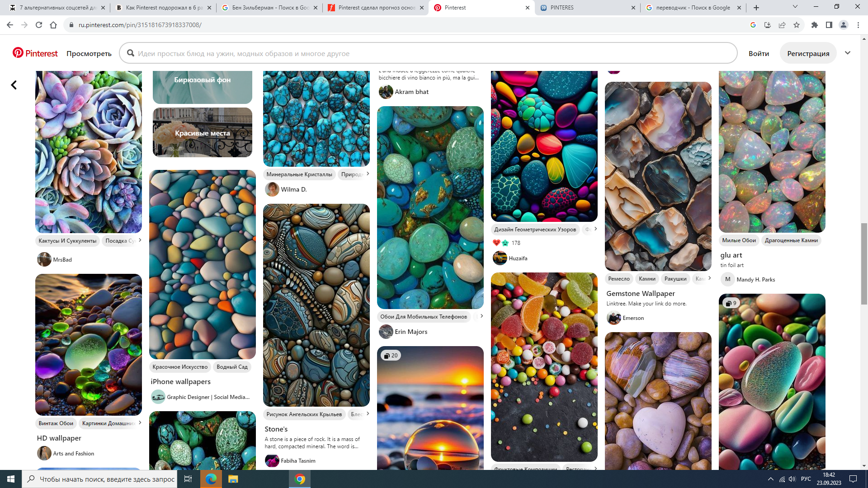
Task: Open Erin Majors profile avatar
Action: click(386, 332)
